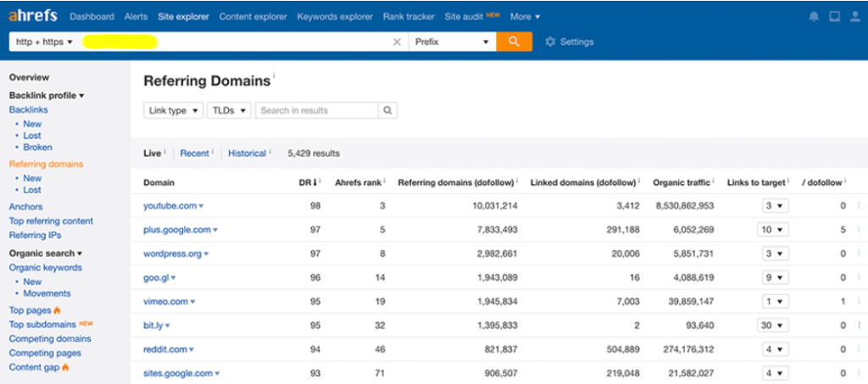Click the Search in results field
Image resolution: width=868 pixels, height=384 pixels.
click(317, 110)
